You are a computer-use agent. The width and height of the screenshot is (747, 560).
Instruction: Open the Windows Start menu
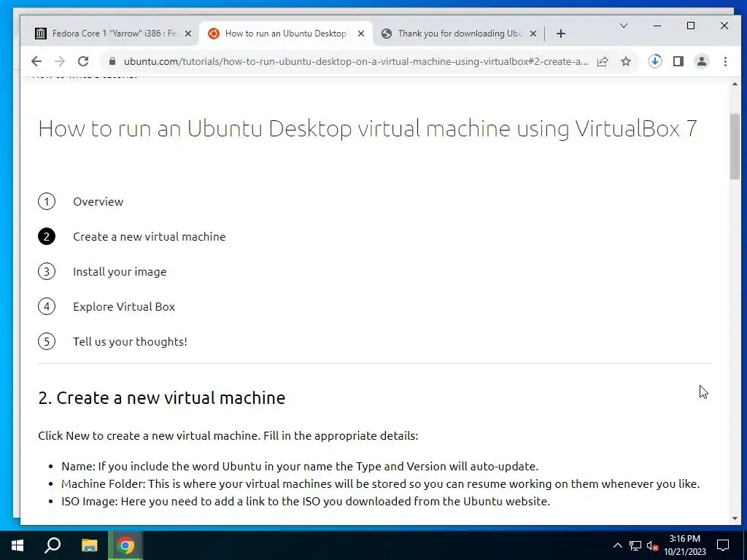click(x=18, y=545)
